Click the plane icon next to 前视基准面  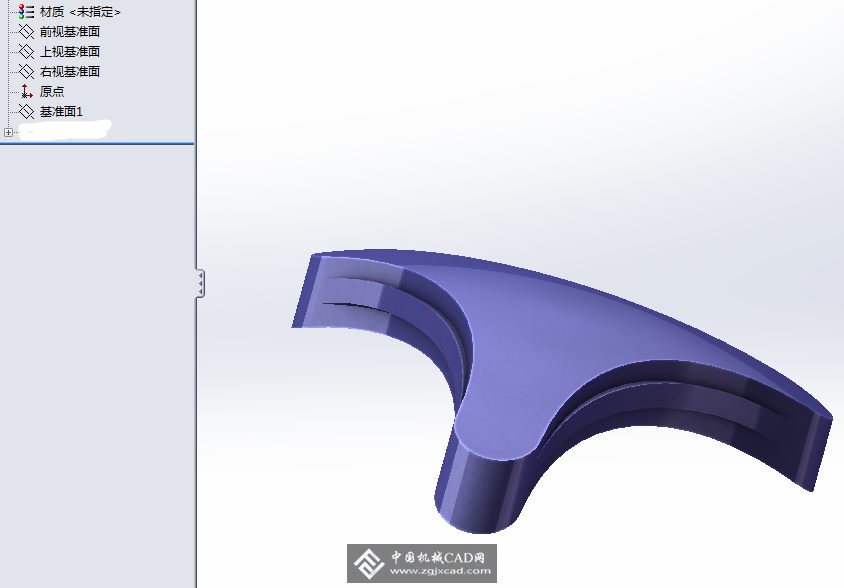[x=26, y=31]
